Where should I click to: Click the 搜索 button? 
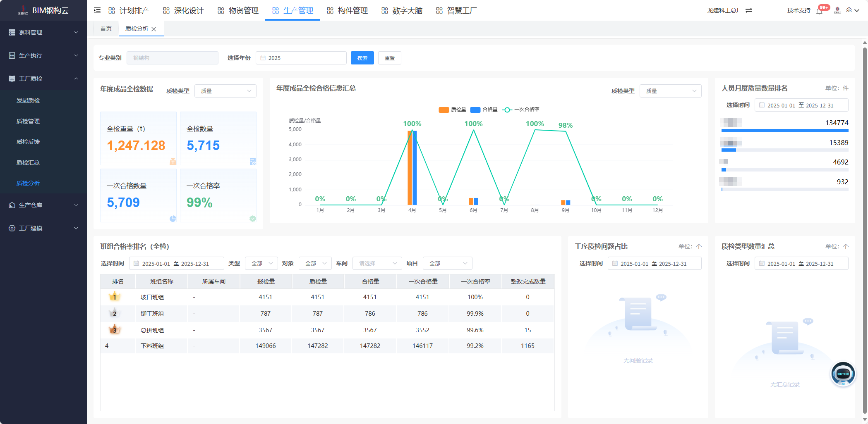click(x=362, y=58)
